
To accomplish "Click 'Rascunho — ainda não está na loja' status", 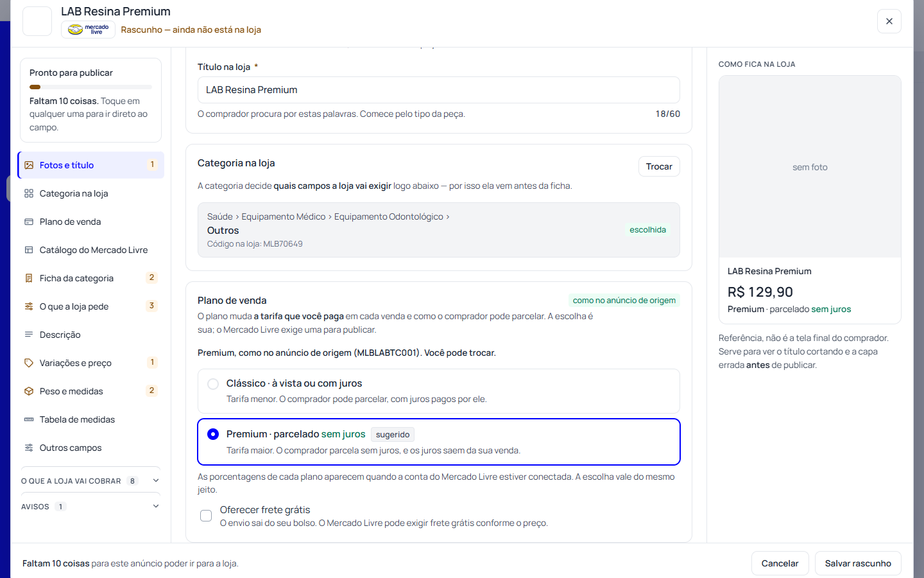I will pyautogui.click(x=191, y=30).
